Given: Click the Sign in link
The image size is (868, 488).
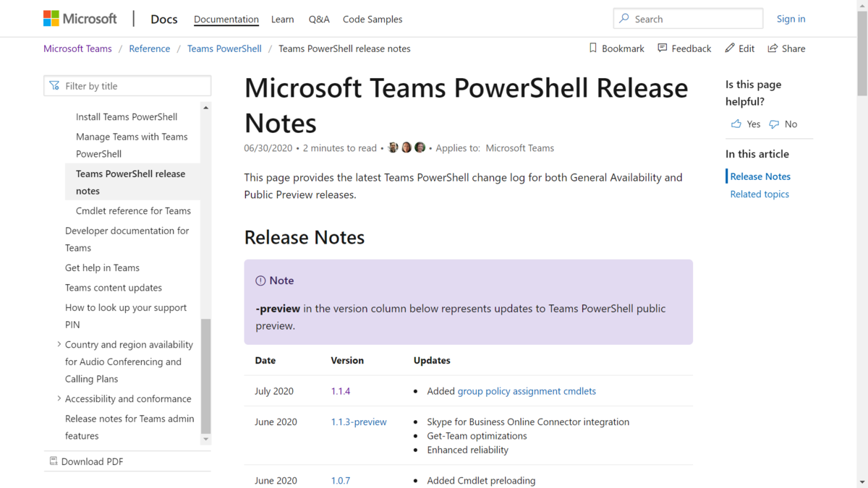Looking at the screenshot, I should [x=791, y=19].
